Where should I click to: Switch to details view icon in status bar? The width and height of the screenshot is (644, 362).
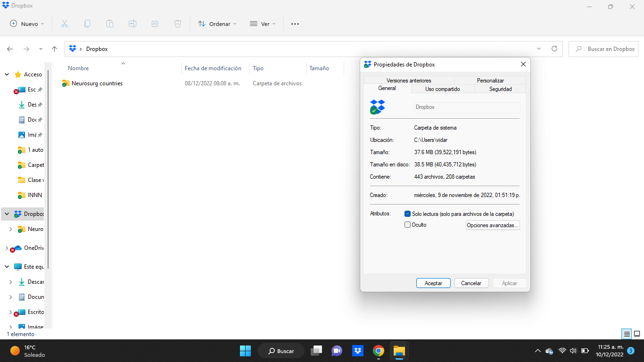(x=627, y=334)
